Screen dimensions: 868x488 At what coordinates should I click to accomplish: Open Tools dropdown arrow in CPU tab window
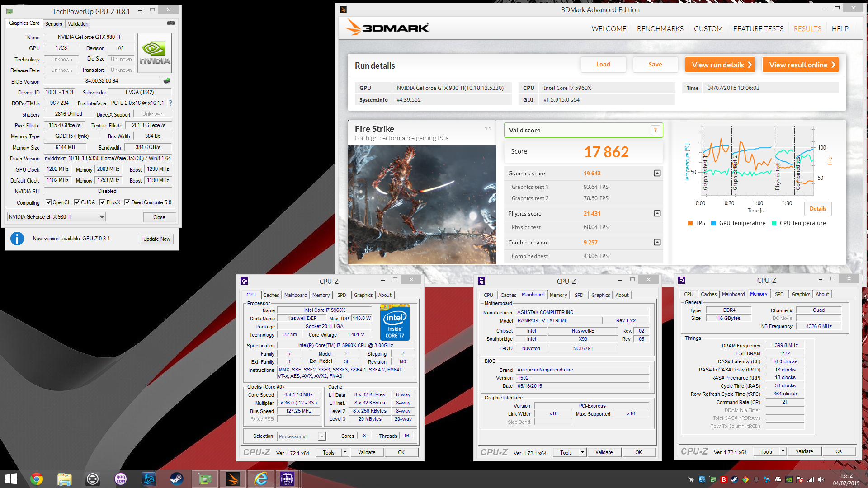tap(345, 452)
